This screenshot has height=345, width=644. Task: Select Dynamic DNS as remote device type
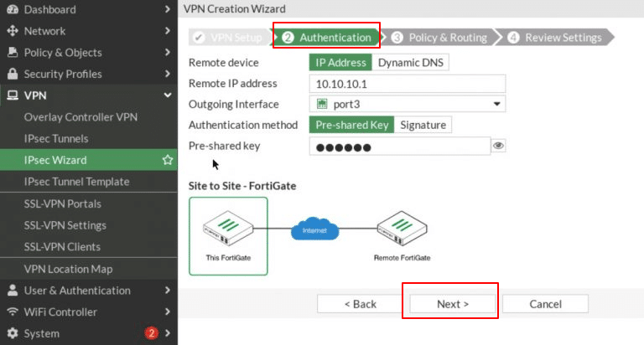pyautogui.click(x=410, y=62)
